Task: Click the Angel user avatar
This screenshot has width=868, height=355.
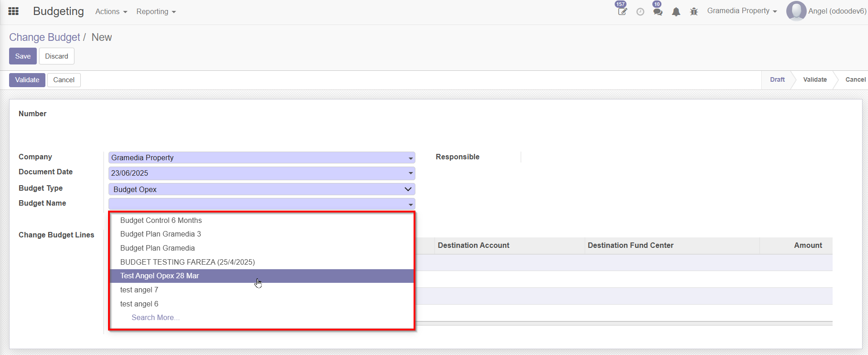Action: [796, 11]
